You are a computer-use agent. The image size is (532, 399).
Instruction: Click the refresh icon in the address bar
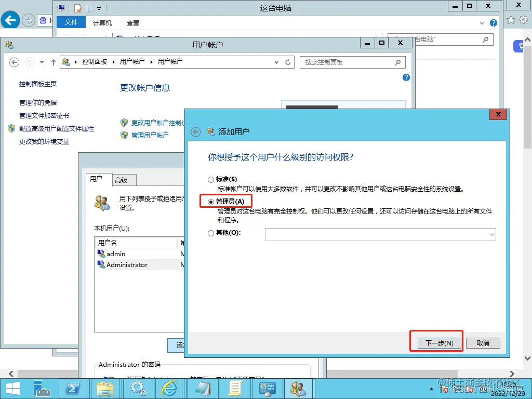click(288, 62)
